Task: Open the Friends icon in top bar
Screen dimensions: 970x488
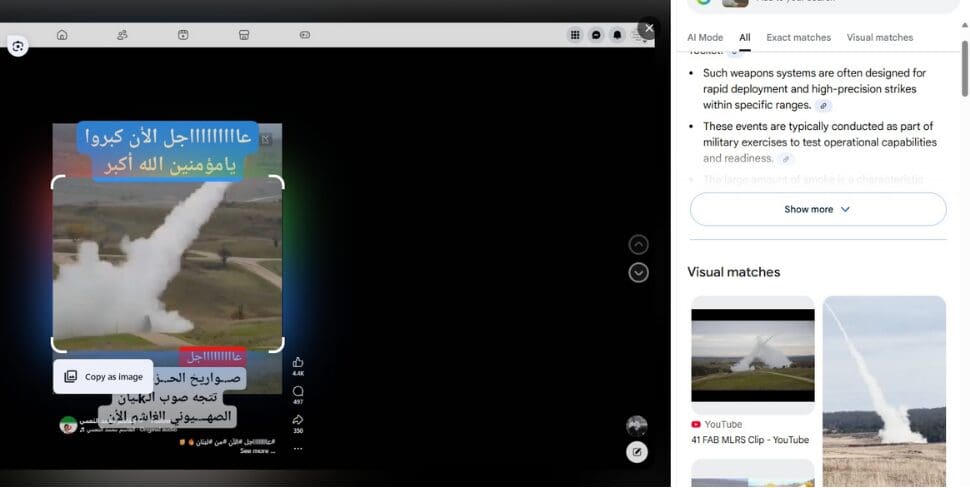Action: point(122,35)
